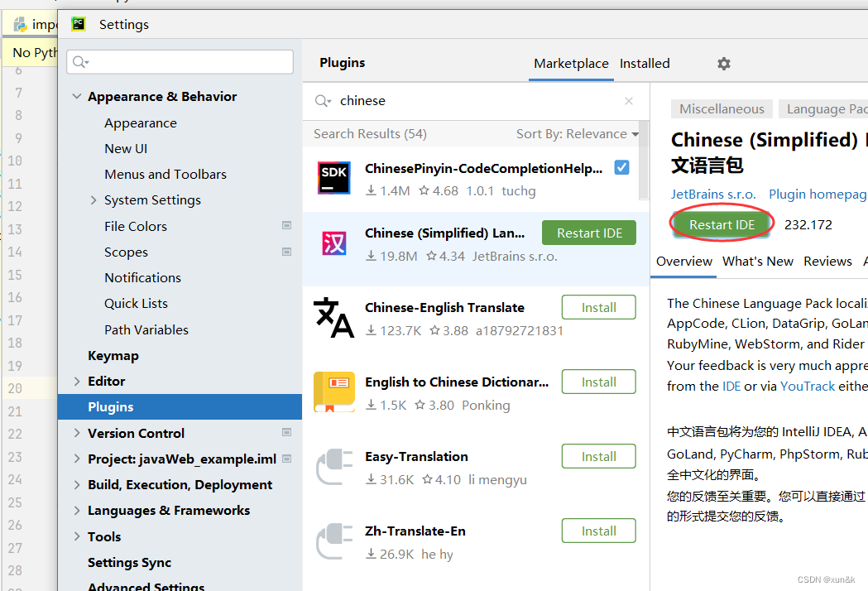Click the PyCharm logo in title bar

(x=79, y=24)
